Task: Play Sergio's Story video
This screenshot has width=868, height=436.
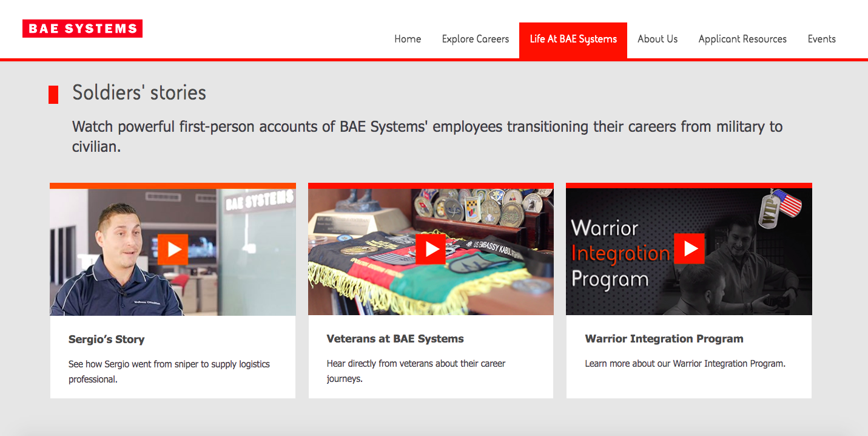Action: coord(173,249)
